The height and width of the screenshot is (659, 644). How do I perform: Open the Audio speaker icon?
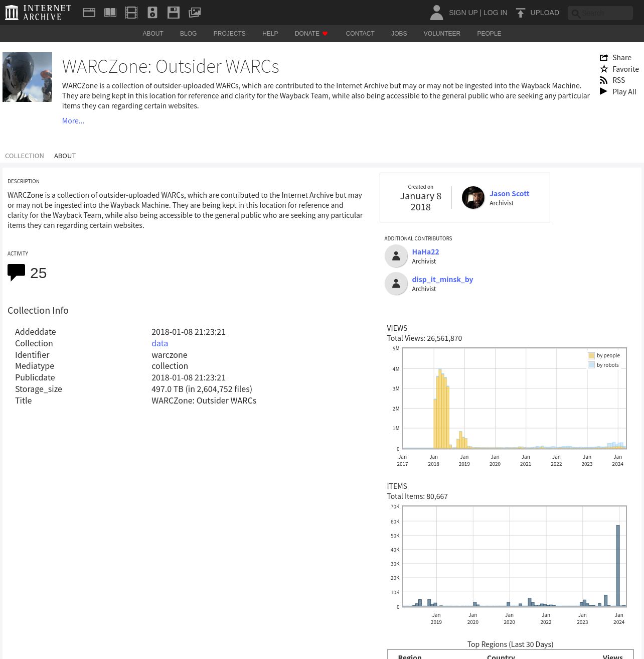pos(152,13)
